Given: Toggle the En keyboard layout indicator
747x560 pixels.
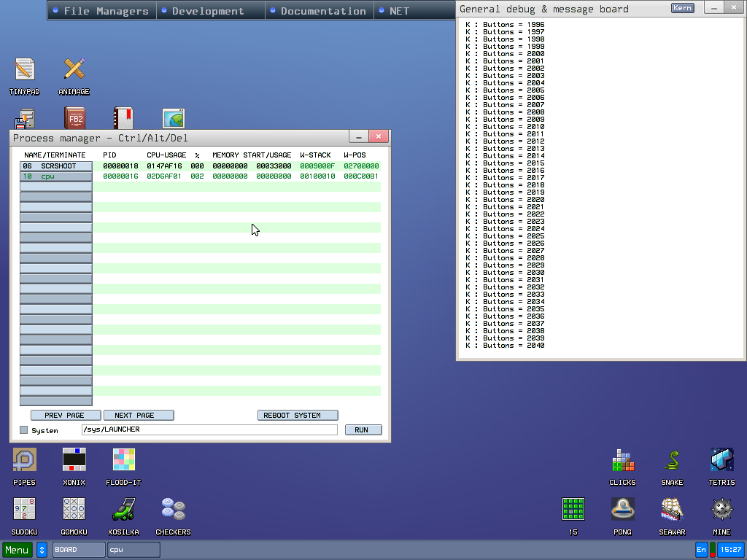Looking at the screenshot, I should [702, 550].
